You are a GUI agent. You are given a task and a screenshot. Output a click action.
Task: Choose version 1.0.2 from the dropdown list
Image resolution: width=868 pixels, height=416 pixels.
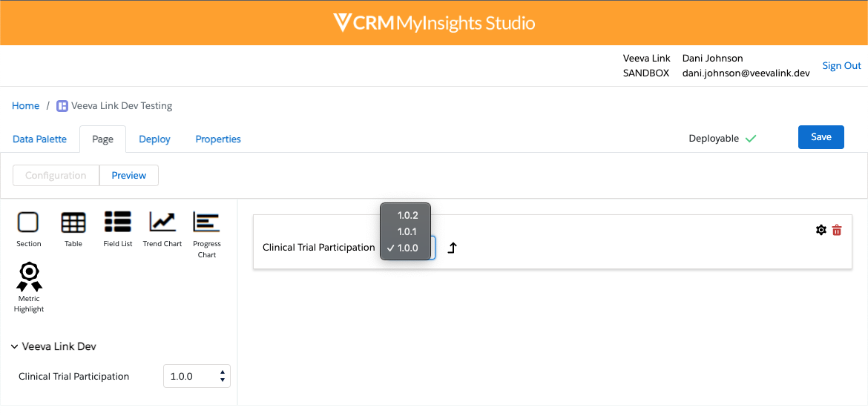(407, 215)
